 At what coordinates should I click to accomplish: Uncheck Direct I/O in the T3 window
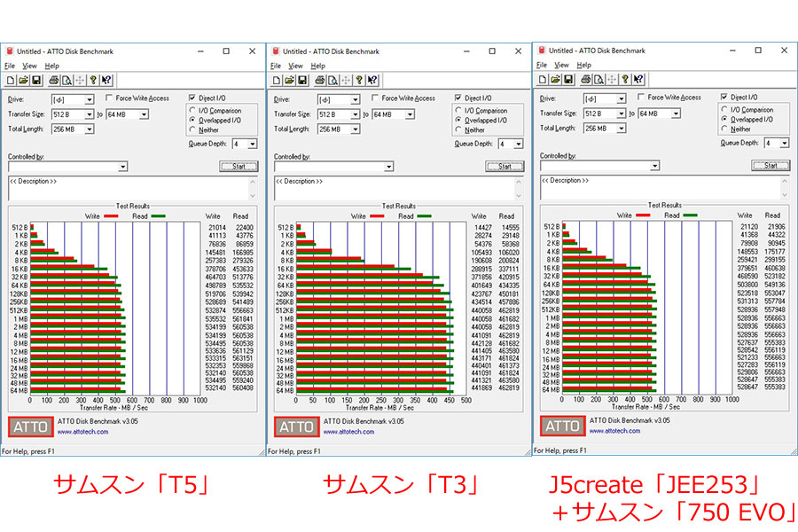point(458,98)
